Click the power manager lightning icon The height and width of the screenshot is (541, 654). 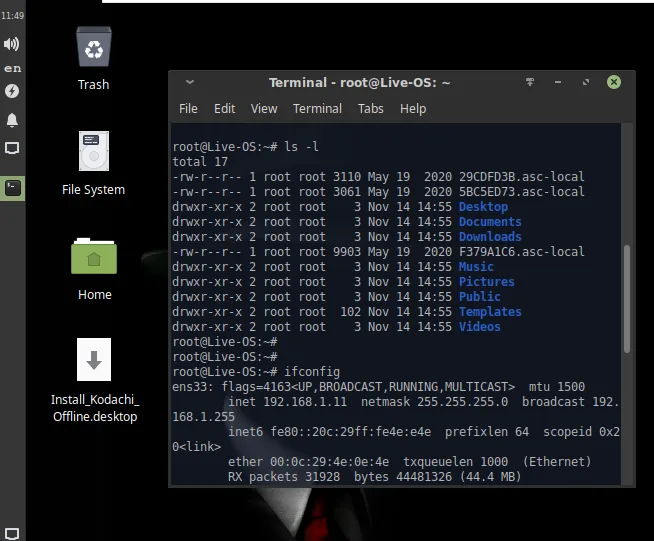(12, 91)
